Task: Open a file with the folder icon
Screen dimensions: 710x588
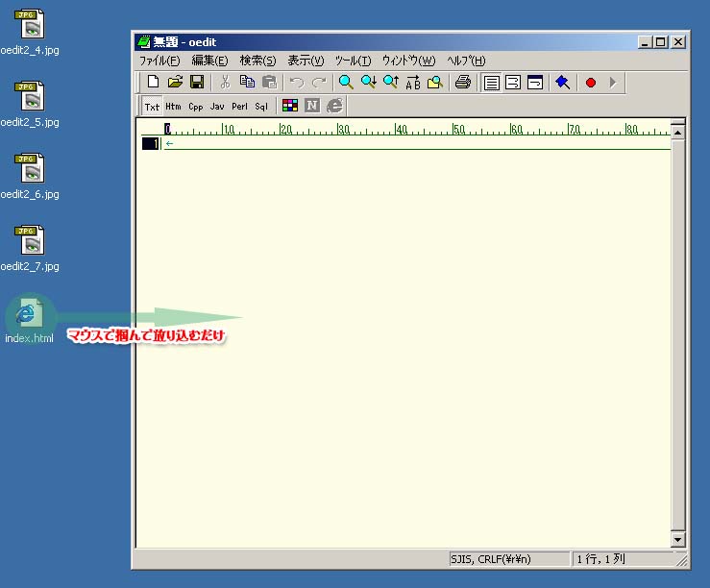Action: pos(175,83)
